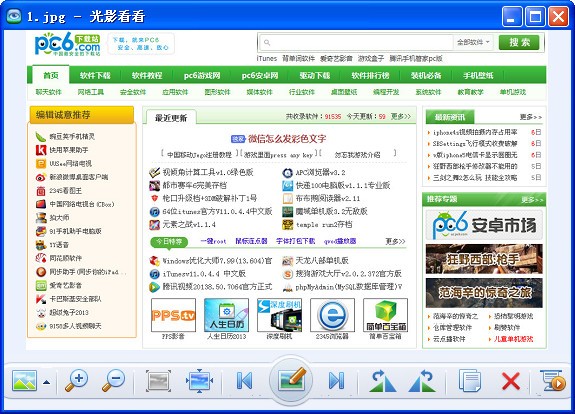
Task: Click the 最近更新 tab
Action: [171, 118]
